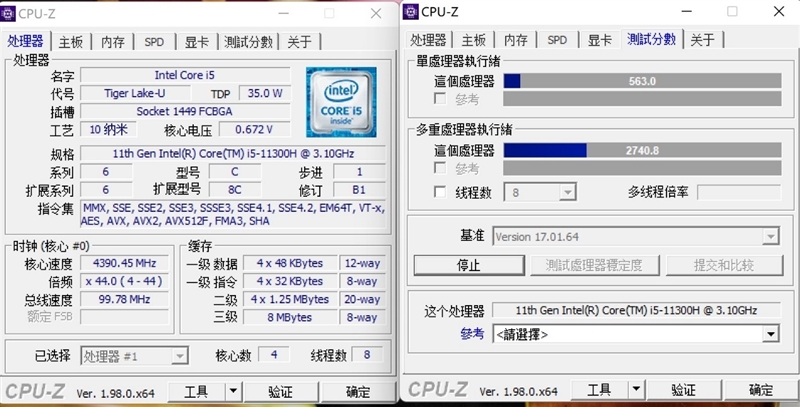
Task: Click 确定 button in left window
Action: [x=358, y=392]
